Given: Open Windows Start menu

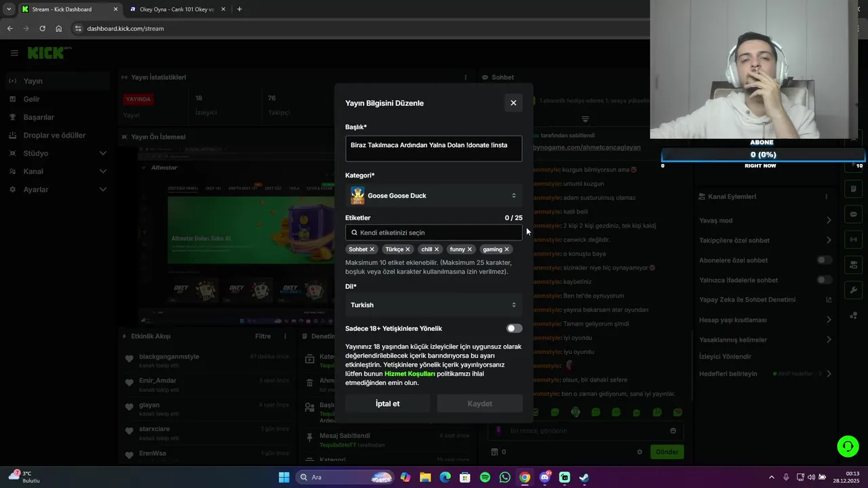Looking at the screenshot, I should 284,477.
